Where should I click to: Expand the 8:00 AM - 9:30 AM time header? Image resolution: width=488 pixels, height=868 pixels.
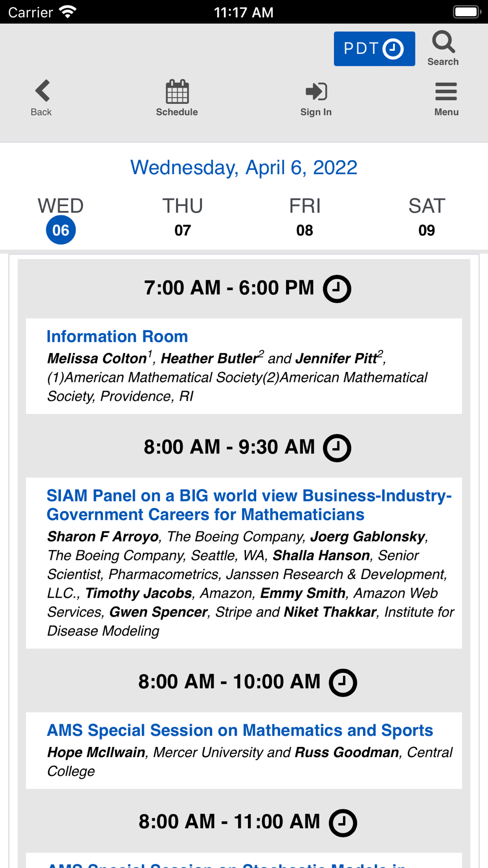tap(229, 447)
